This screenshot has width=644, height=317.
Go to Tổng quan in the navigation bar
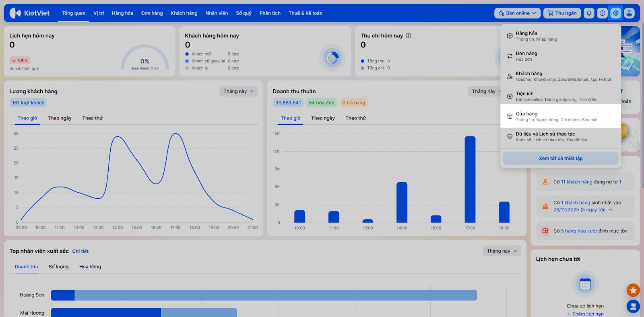74,13
